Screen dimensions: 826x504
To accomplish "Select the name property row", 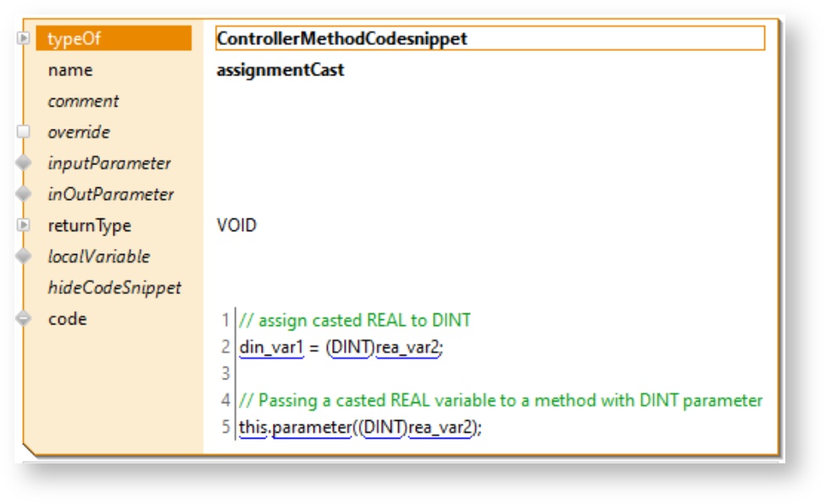I will click(x=70, y=70).
